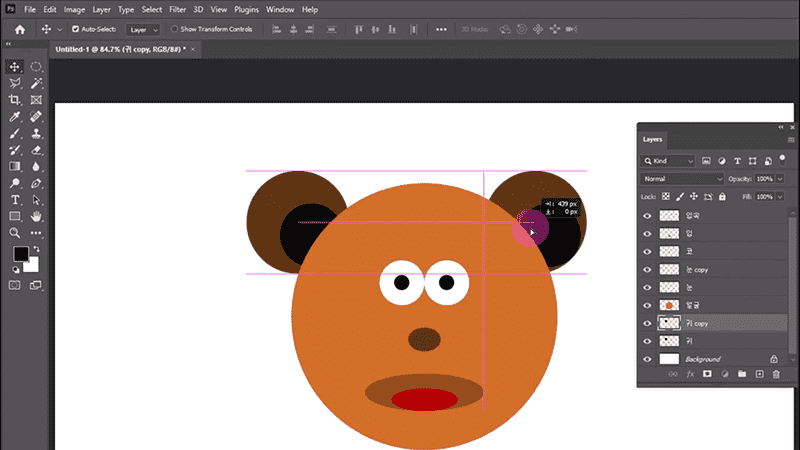Select the History Brush tool
Image resolution: width=800 pixels, height=450 pixels.
(15, 150)
